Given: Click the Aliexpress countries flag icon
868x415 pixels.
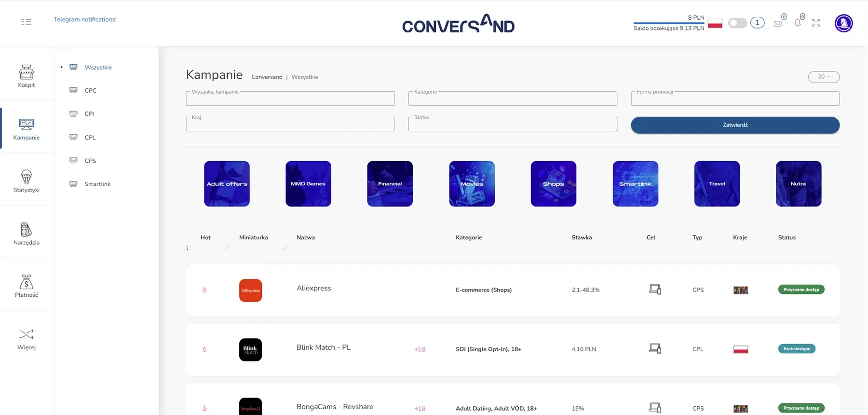Looking at the screenshot, I should point(741,290).
